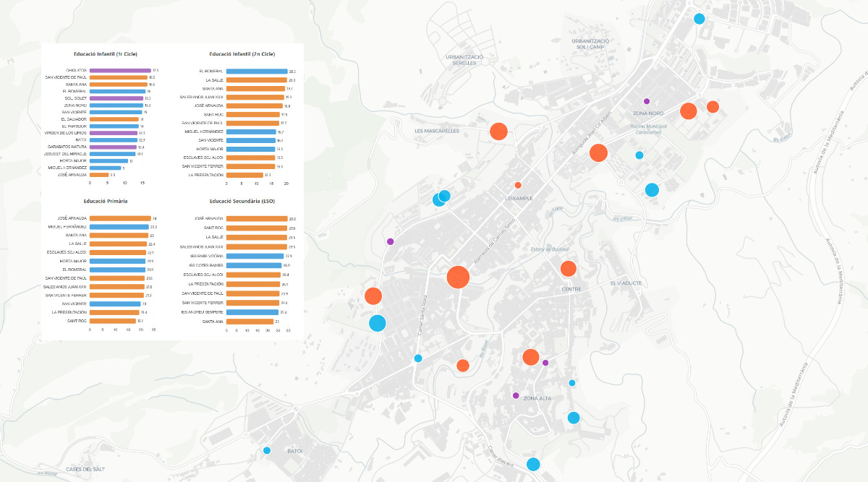Click the orange marker above the Centre label
Image resolution: width=868 pixels, height=482 pixels.
(x=569, y=269)
